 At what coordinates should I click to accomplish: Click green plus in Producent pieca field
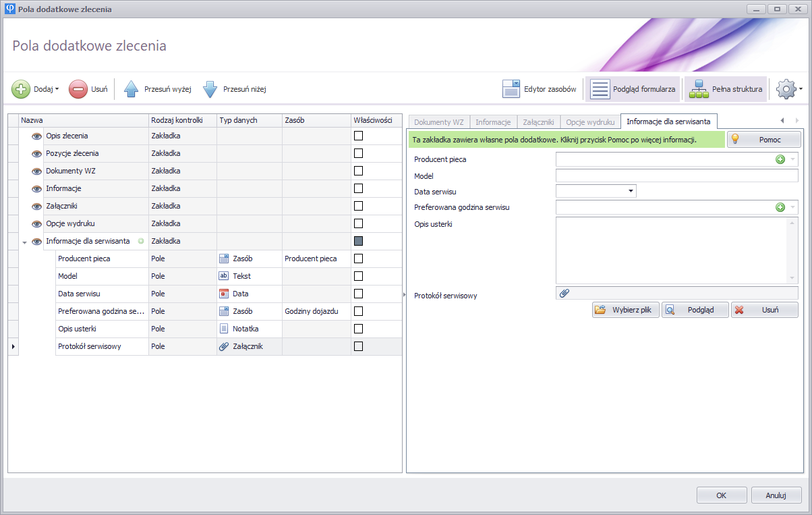tap(780, 159)
